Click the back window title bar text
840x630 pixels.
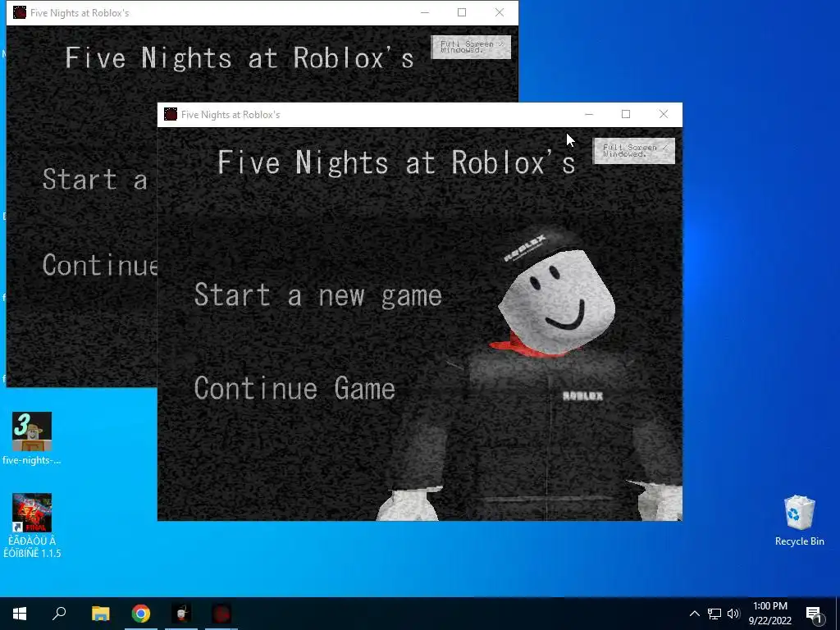pyautogui.click(x=80, y=13)
